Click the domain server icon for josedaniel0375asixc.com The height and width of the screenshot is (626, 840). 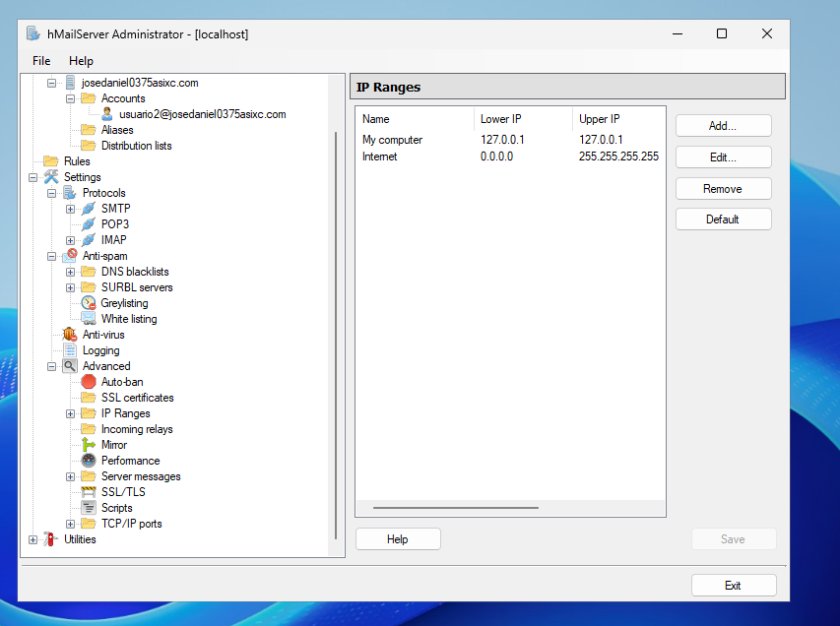70,83
